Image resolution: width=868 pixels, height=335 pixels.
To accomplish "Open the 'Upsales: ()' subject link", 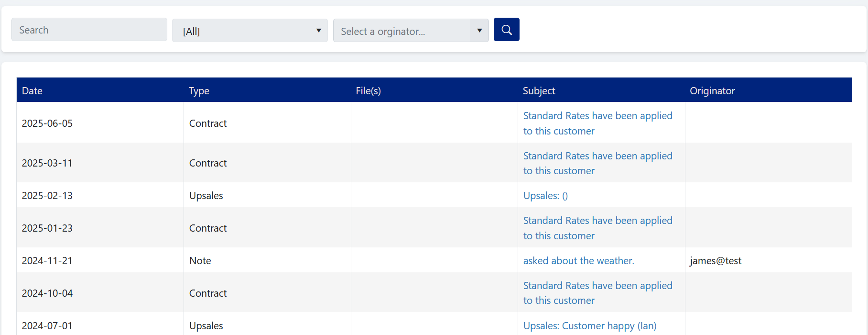I will point(545,196).
